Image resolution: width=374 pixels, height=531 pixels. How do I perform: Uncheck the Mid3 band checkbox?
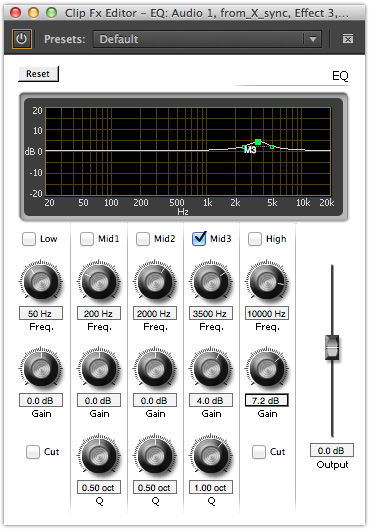tap(199, 238)
